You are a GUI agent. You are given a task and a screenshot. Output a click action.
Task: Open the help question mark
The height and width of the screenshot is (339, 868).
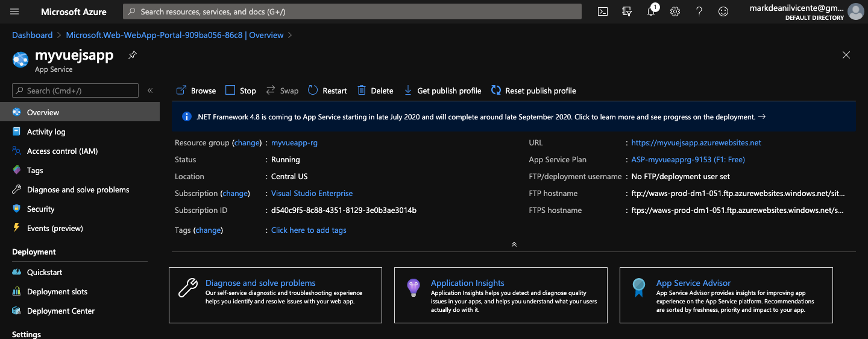(699, 11)
